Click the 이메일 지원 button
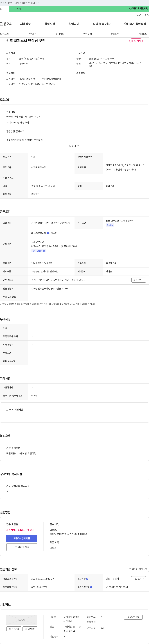Viewport: 149px width, 644px height. (x=22, y=547)
